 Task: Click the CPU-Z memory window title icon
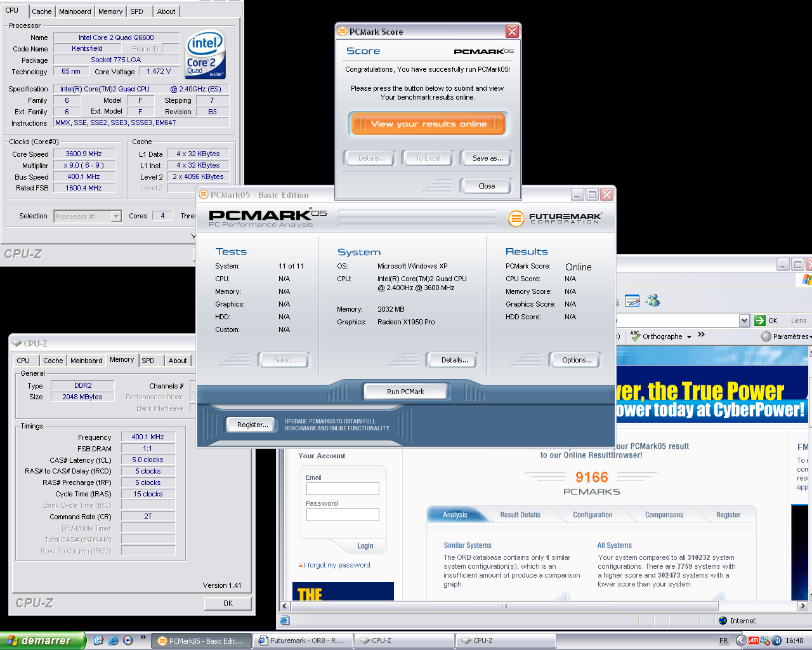click(x=17, y=343)
